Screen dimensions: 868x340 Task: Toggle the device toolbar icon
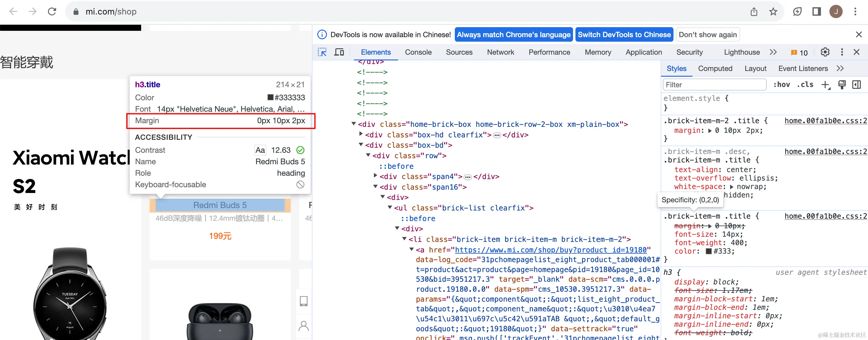pyautogui.click(x=339, y=52)
